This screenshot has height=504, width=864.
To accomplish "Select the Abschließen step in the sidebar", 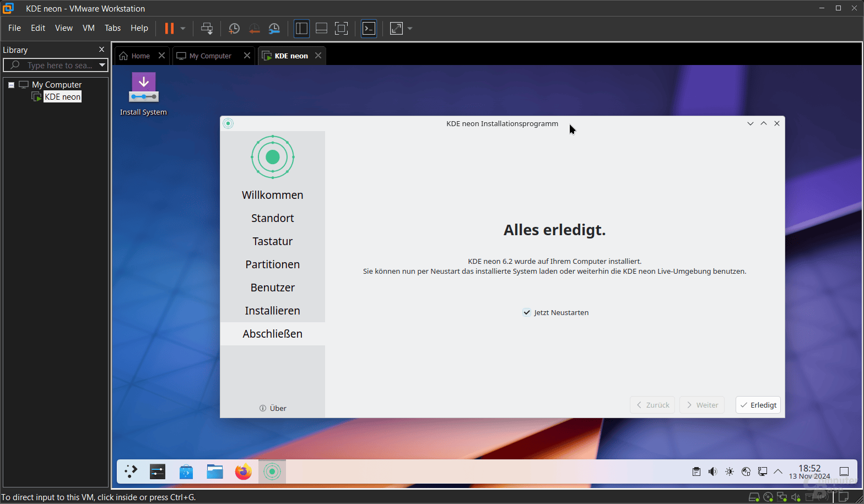I will tap(273, 334).
